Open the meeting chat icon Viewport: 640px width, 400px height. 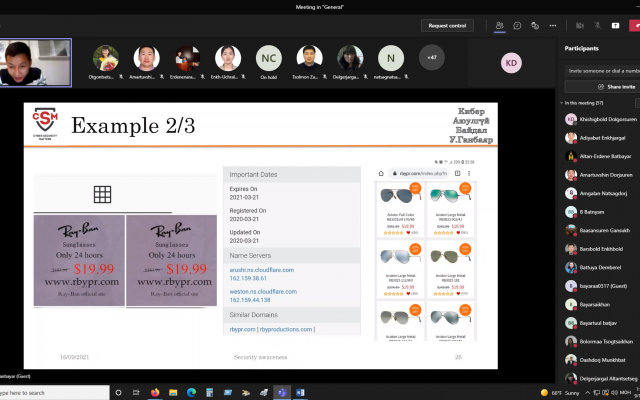point(517,25)
